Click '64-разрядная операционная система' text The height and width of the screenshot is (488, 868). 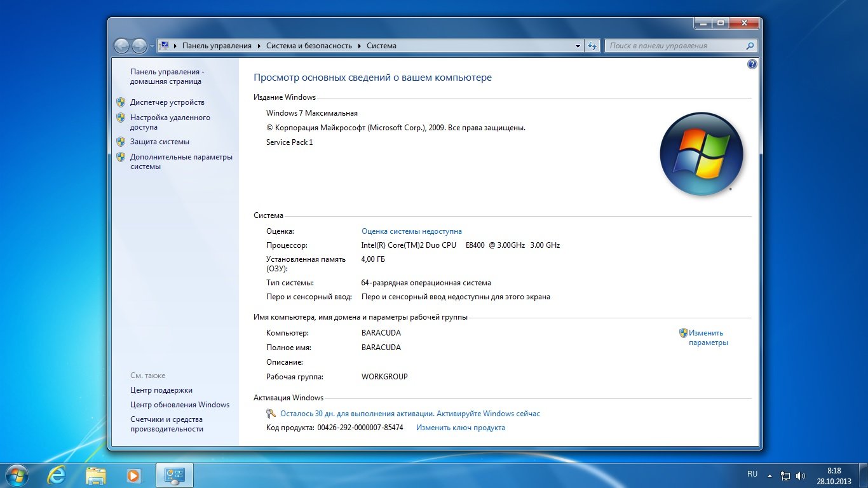[x=426, y=283]
